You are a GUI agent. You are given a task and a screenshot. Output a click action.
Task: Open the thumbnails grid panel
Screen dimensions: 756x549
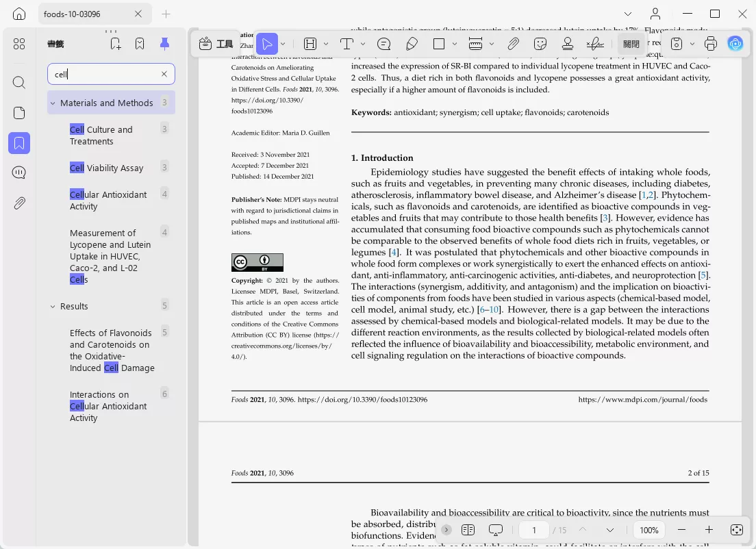18,44
